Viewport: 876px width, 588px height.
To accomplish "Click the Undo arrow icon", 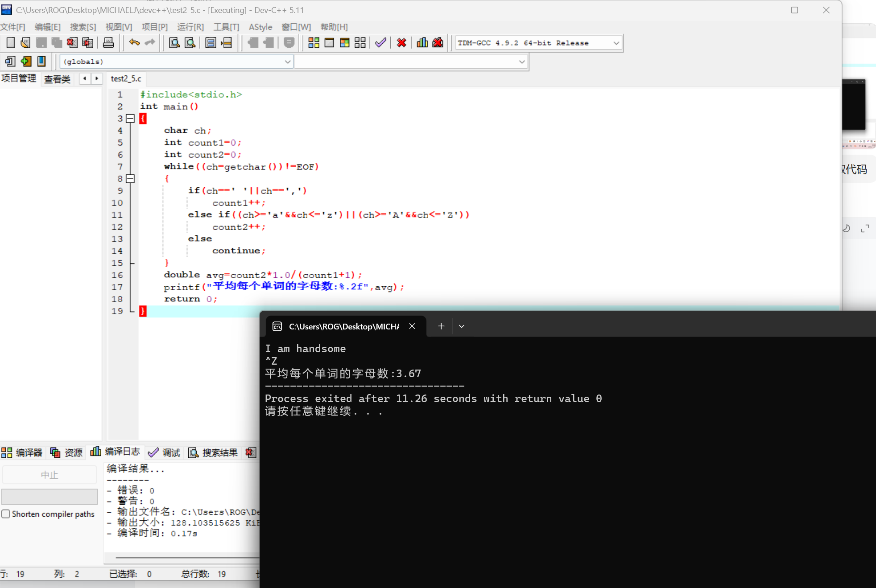I will 134,43.
